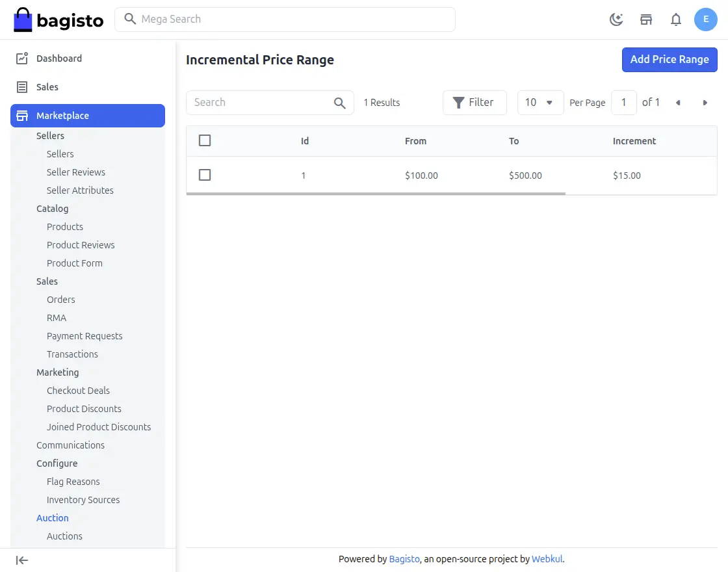Image resolution: width=728 pixels, height=572 pixels.
Task: Open the Filter panel
Action: click(x=474, y=103)
